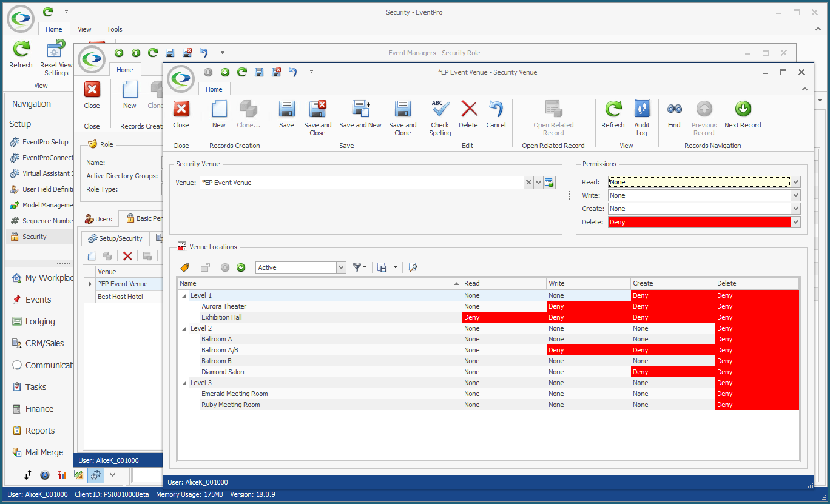
Task: Clear the Venue field with the X button
Action: pos(528,183)
